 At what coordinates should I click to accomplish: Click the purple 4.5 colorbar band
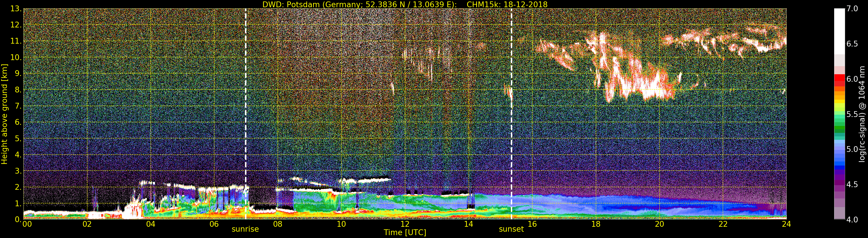coord(839,184)
